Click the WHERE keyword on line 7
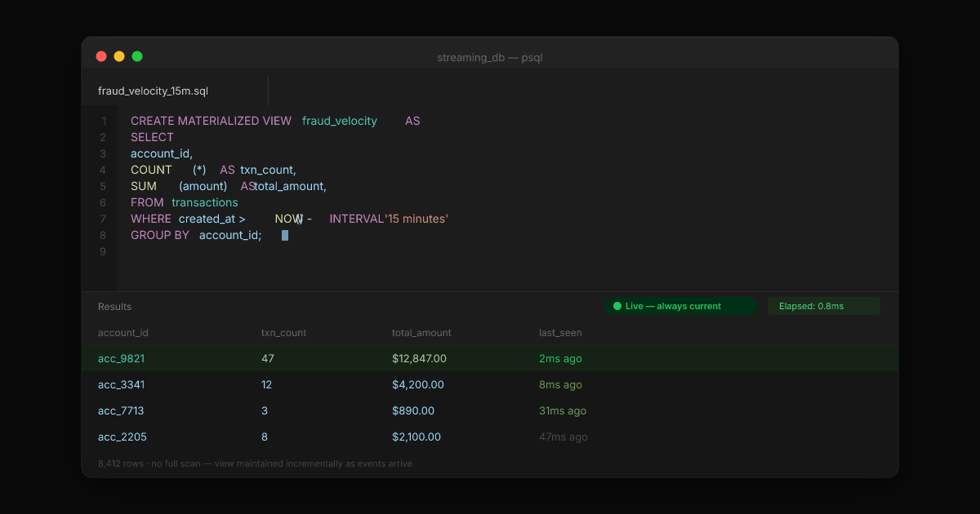The image size is (980, 514). [151, 219]
